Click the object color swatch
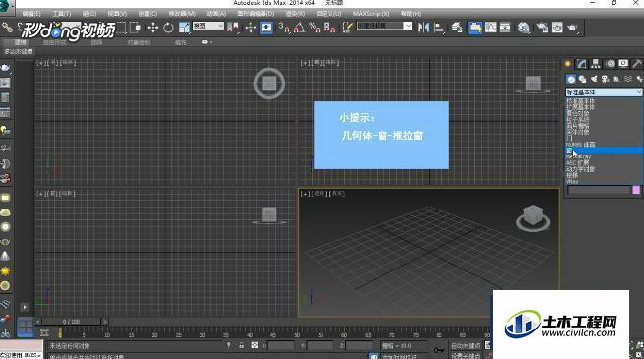 tap(636, 190)
